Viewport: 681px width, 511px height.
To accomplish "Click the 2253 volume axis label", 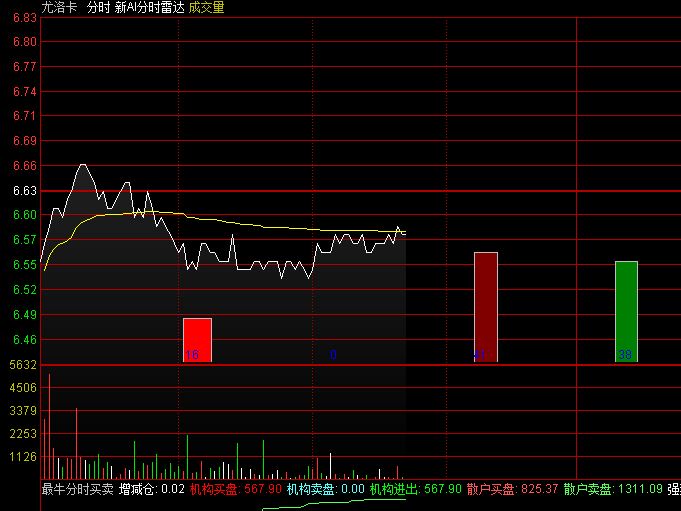I will 23,434.
